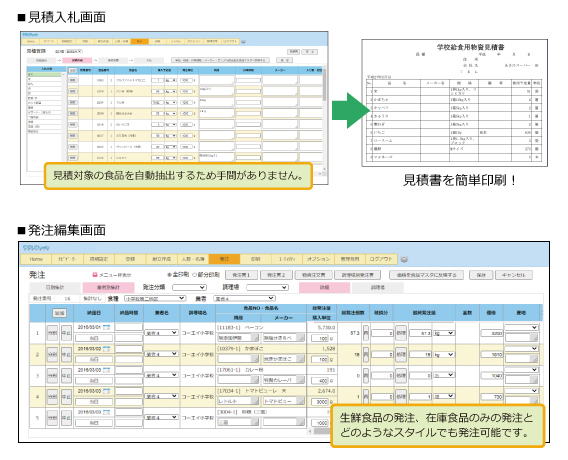Click the 発注票1 button
This screenshot has width=568, height=460.
(x=241, y=275)
